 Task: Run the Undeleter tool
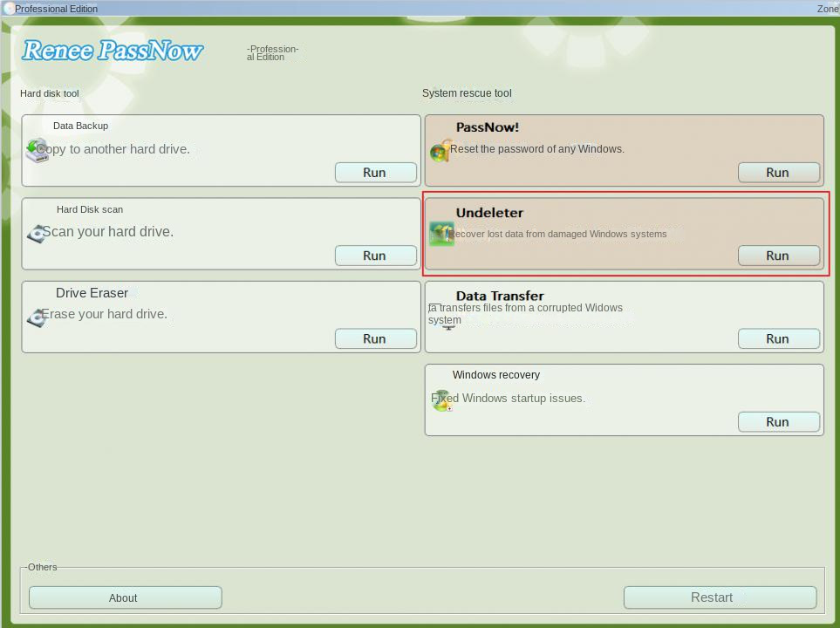point(777,255)
